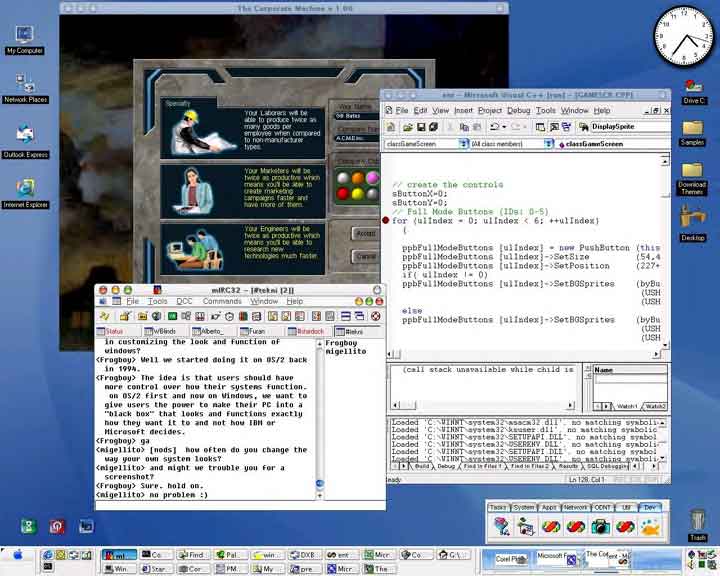Open Project menu in Visual C++

pyautogui.click(x=489, y=110)
